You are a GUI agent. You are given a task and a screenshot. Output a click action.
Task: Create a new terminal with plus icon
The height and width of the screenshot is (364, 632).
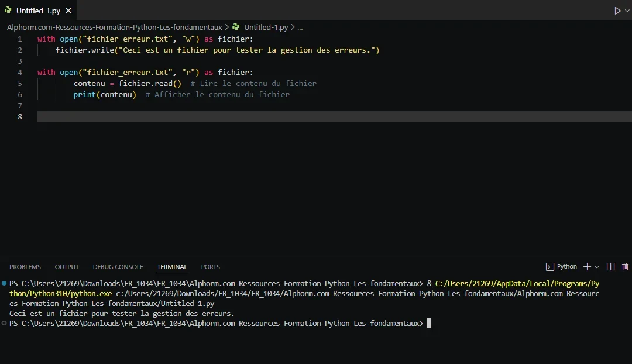(587, 266)
